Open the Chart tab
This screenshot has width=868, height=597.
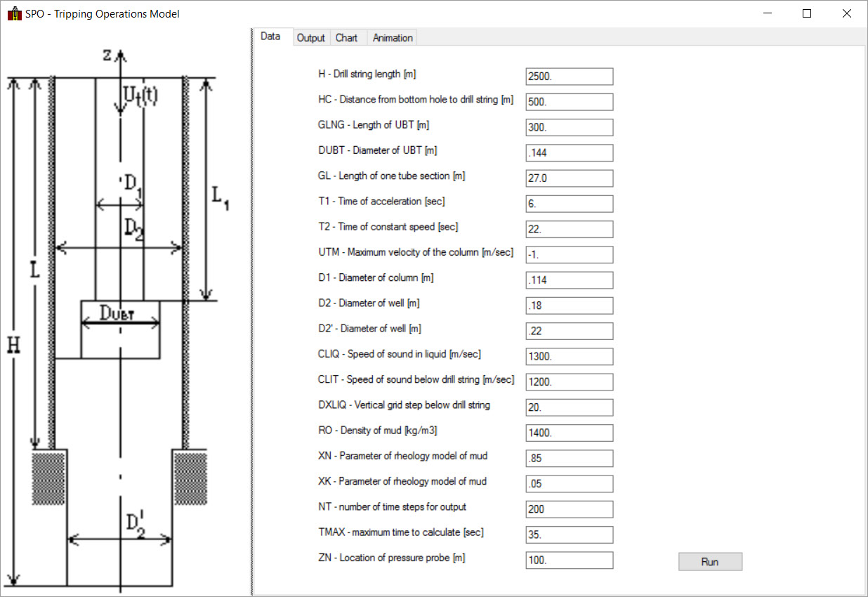click(346, 38)
